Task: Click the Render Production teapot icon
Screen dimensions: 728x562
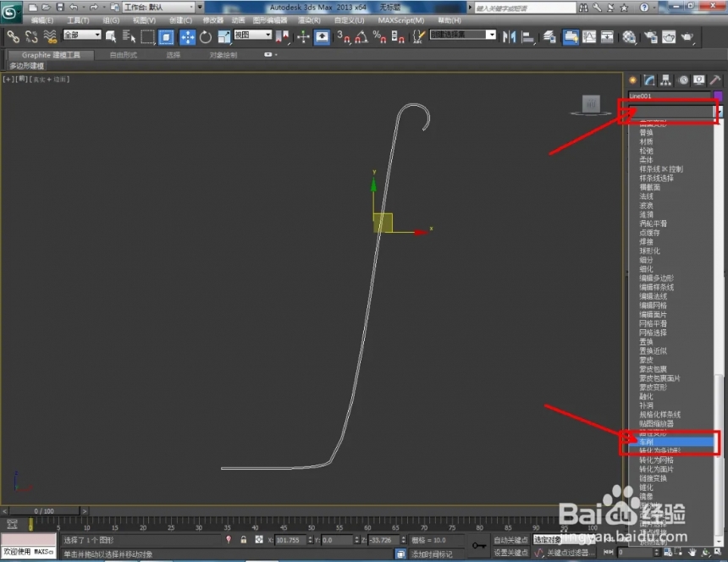Action: point(687,36)
